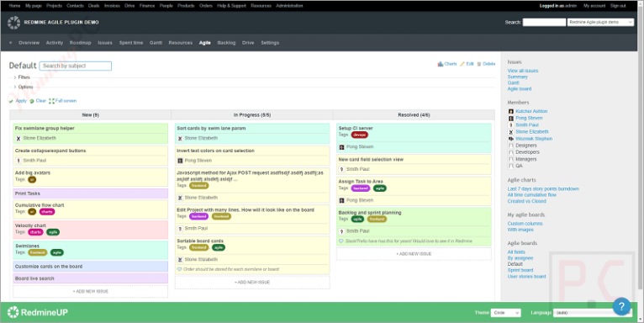Click Smith Paul's avatar on New card field selection view
Viewport: 644px width, 323px height.
point(341,169)
